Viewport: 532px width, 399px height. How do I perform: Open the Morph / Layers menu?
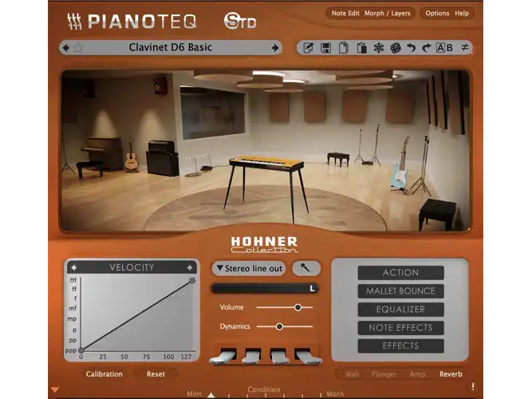point(387,14)
